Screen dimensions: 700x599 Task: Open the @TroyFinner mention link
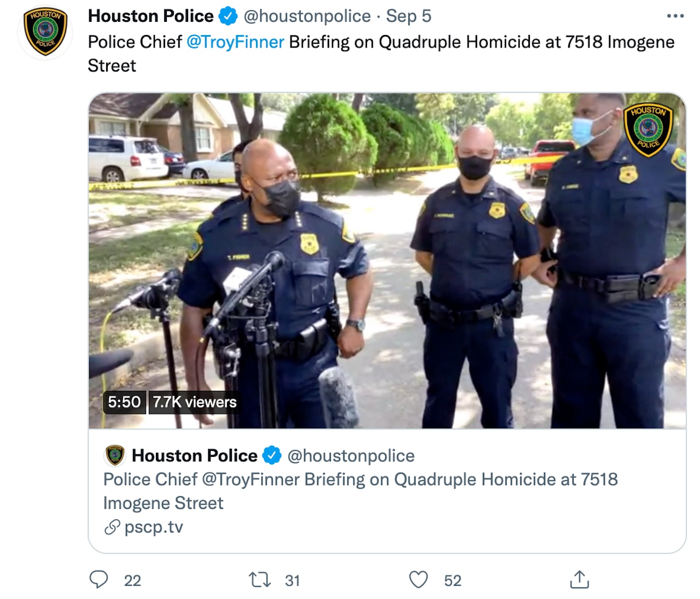tap(235, 42)
